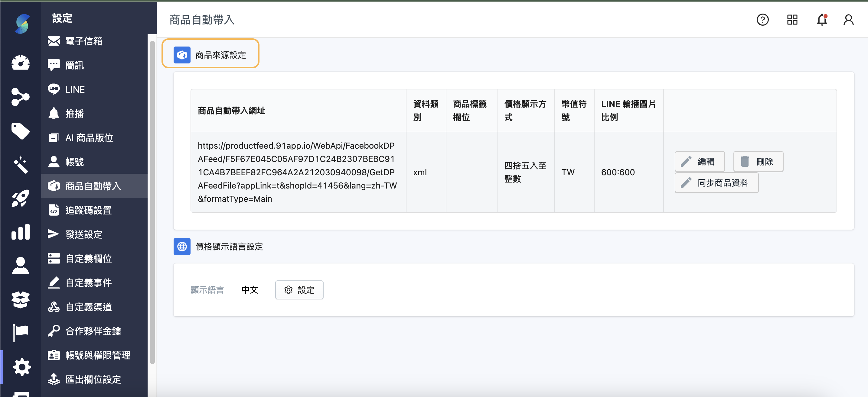Click the bar chart analytics icon
This screenshot has width=868, height=397.
[21, 232]
